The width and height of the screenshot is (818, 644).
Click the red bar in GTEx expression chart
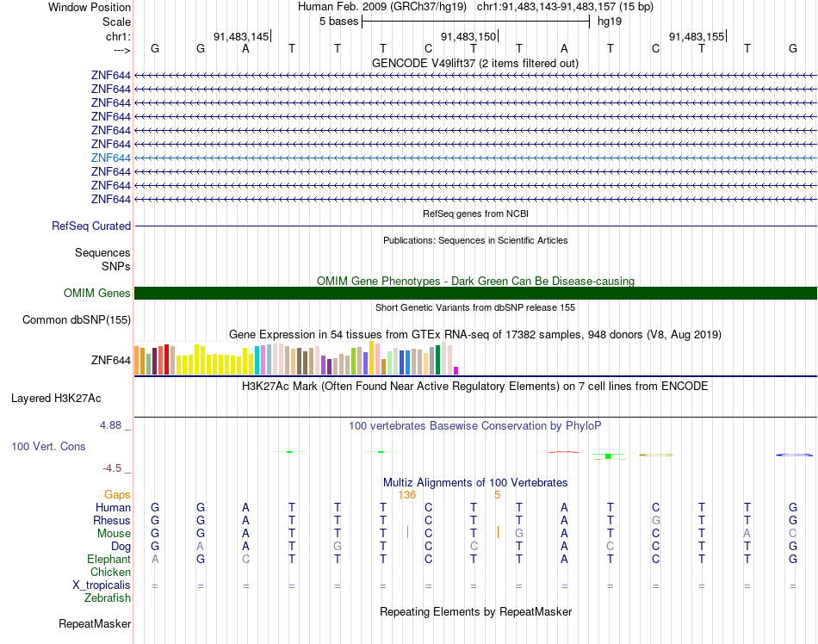coord(166,359)
